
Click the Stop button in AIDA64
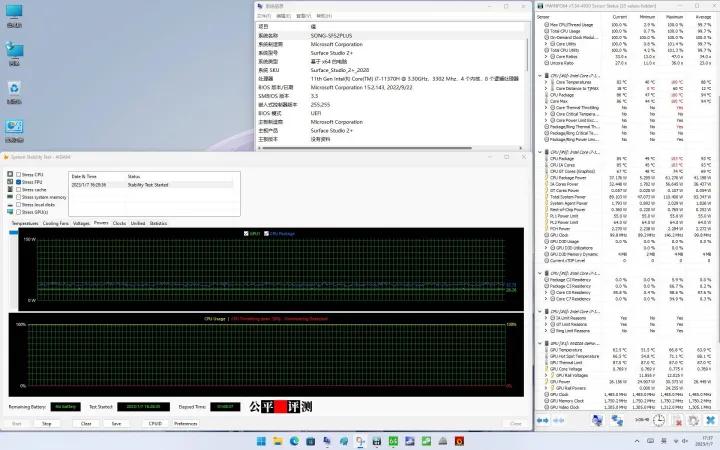click(46, 423)
